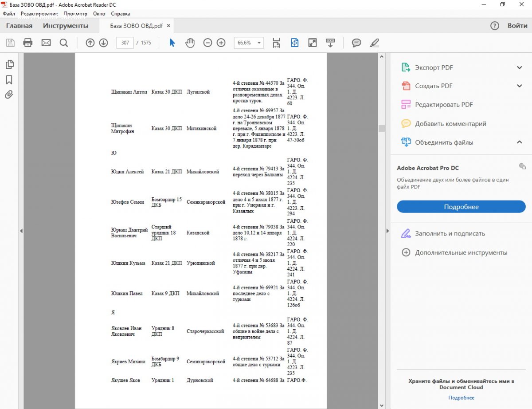The width and height of the screenshot is (532, 409).
Task: Show the Bookmarks panel in sidebar
Action: [x=9, y=80]
